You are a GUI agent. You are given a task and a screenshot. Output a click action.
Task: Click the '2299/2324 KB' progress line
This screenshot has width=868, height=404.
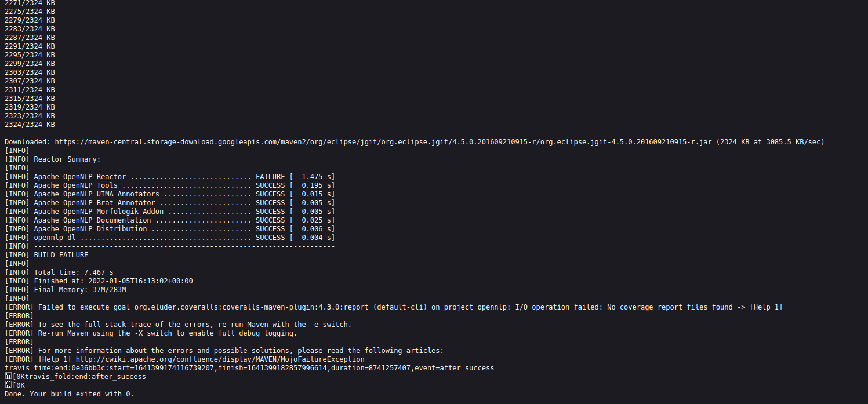tap(30, 64)
